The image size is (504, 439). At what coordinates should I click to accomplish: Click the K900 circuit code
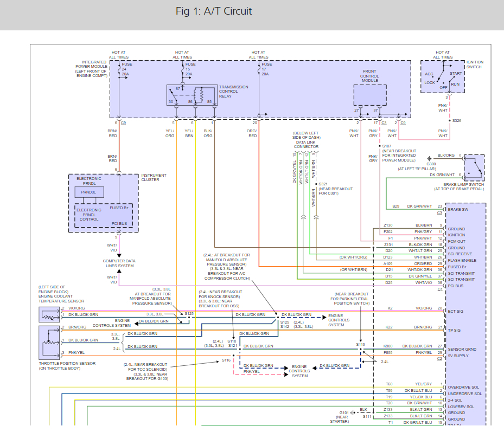pyautogui.click(x=388, y=346)
